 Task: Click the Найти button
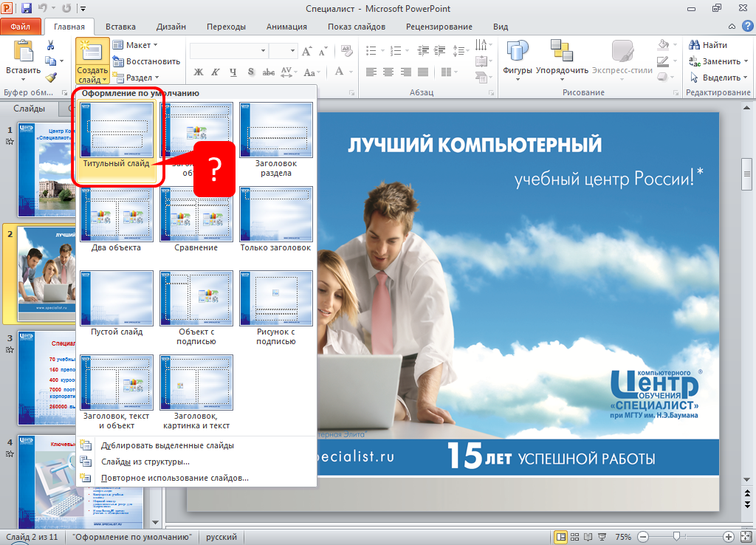point(708,45)
